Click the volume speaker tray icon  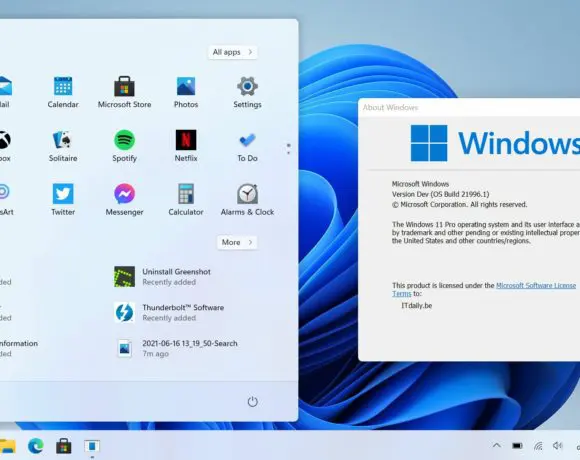[558, 446]
